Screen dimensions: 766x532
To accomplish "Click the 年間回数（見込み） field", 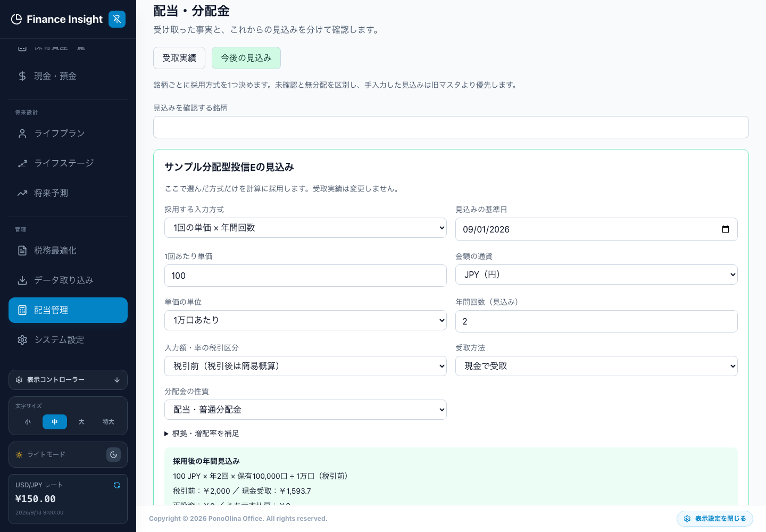I will (596, 321).
